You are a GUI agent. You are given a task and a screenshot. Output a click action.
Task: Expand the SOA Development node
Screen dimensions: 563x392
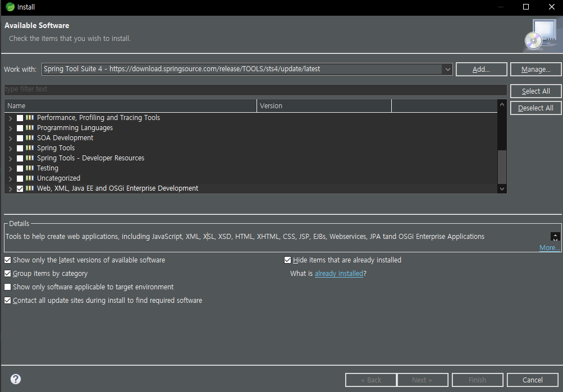(11, 138)
